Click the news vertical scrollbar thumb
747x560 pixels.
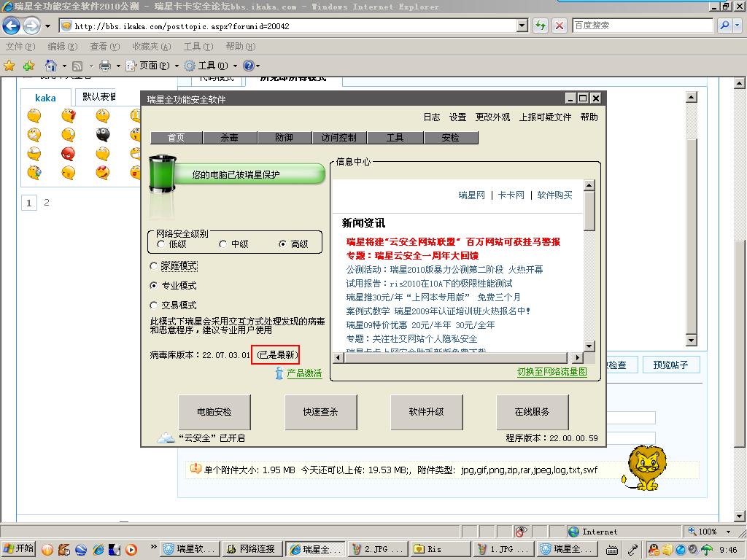point(589,211)
